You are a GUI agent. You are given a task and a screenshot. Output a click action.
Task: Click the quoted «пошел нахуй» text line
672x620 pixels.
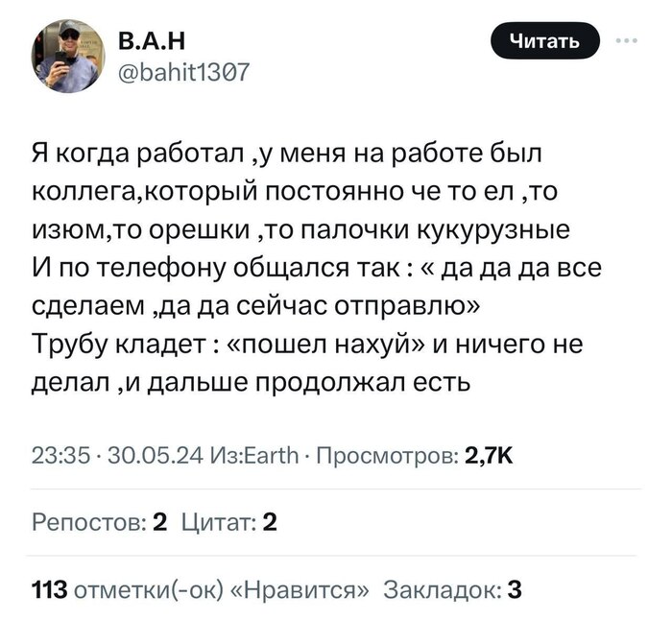317,345
